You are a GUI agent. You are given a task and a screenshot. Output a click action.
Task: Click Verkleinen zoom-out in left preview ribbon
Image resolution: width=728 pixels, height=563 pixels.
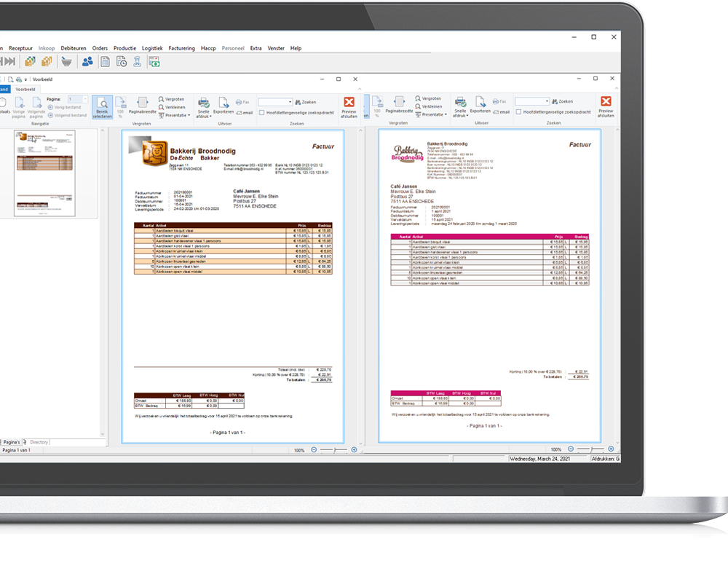click(172, 107)
